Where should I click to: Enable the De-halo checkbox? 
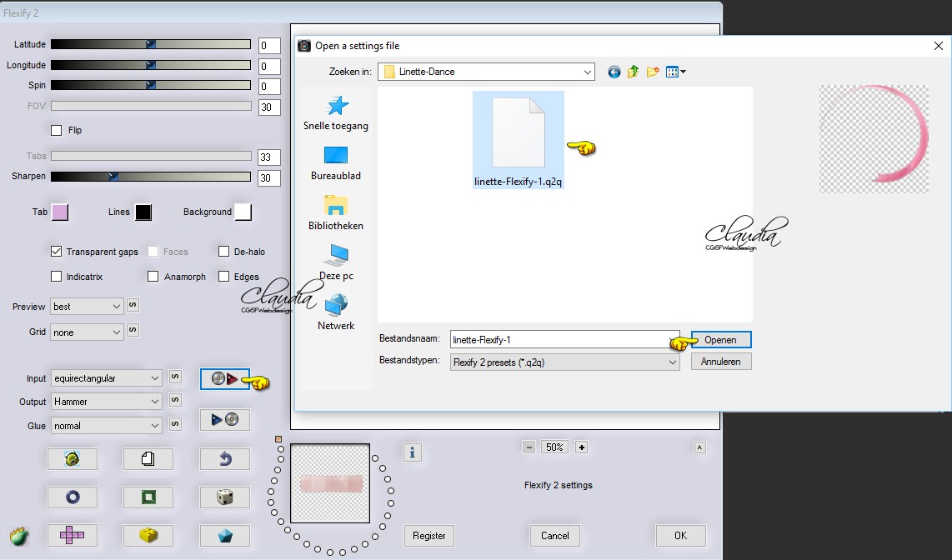(224, 251)
